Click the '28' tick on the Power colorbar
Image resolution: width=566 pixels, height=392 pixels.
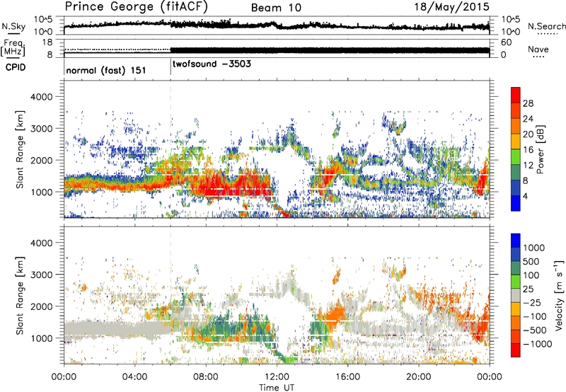[x=528, y=103]
